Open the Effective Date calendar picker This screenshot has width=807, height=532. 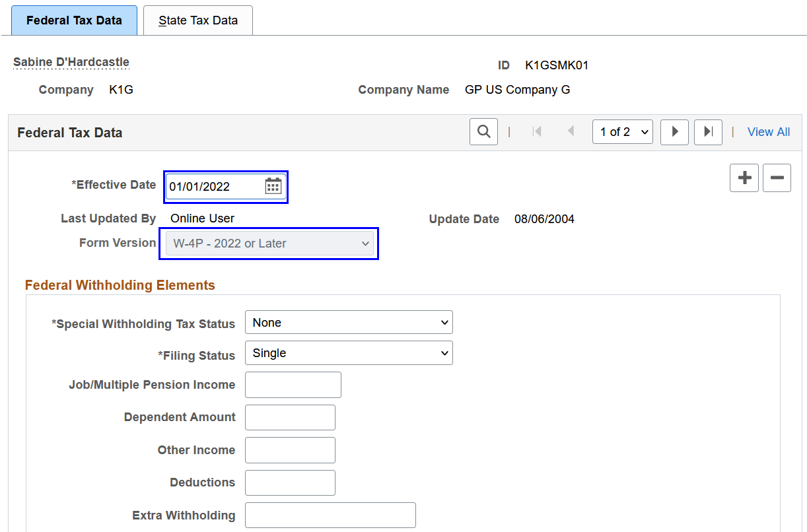coord(274,187)
